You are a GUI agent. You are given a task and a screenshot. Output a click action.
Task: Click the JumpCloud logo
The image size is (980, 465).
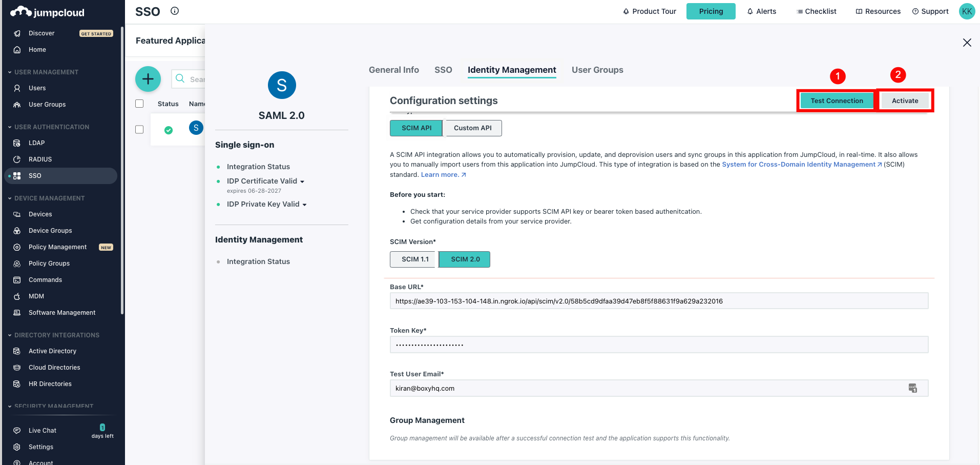pos(47,12)
